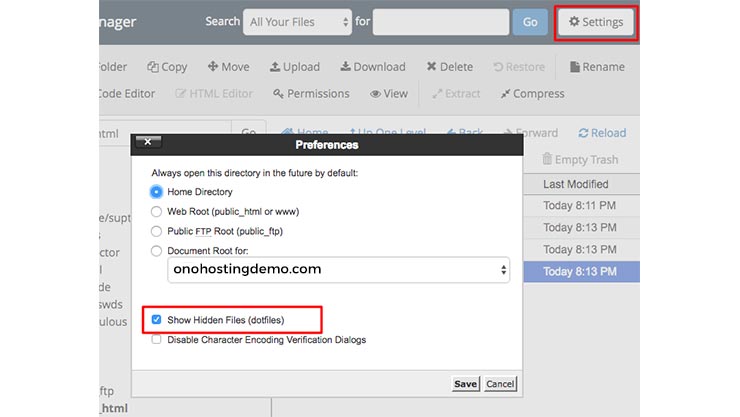Open Settings with the gear icon

[595, 22]
